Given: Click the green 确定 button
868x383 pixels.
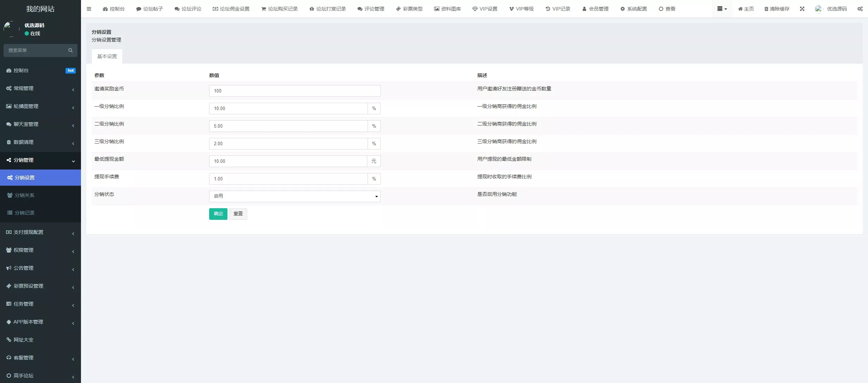Looking at the screenshot, I should tap(218, 214).
